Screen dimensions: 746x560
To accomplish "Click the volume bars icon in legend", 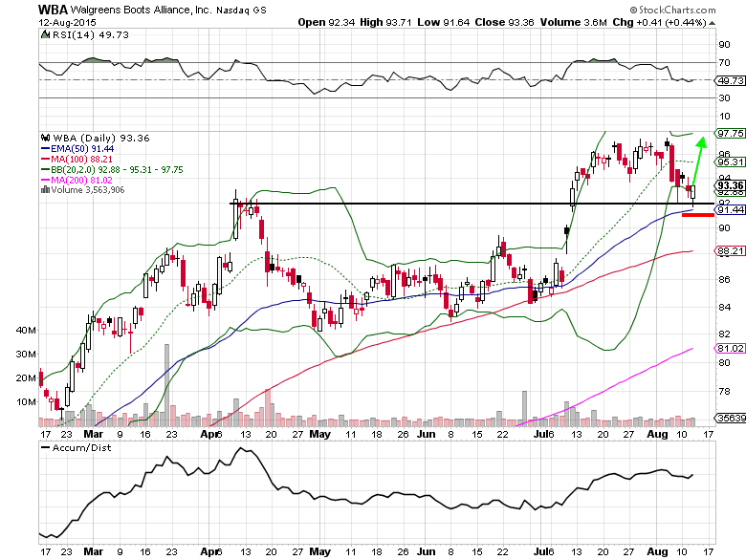I will [x=45, y=190].
